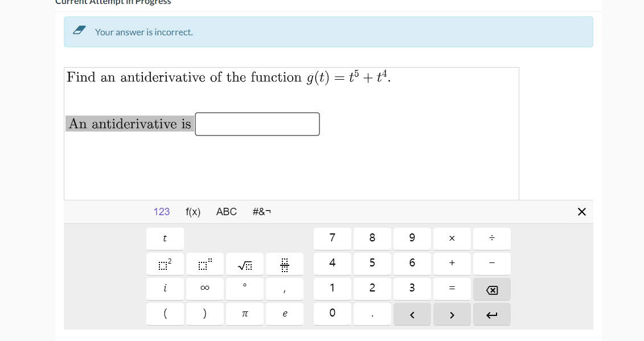Click the eraser icon in the feedback banner
The image size is (644, 341).
[79, 30]
